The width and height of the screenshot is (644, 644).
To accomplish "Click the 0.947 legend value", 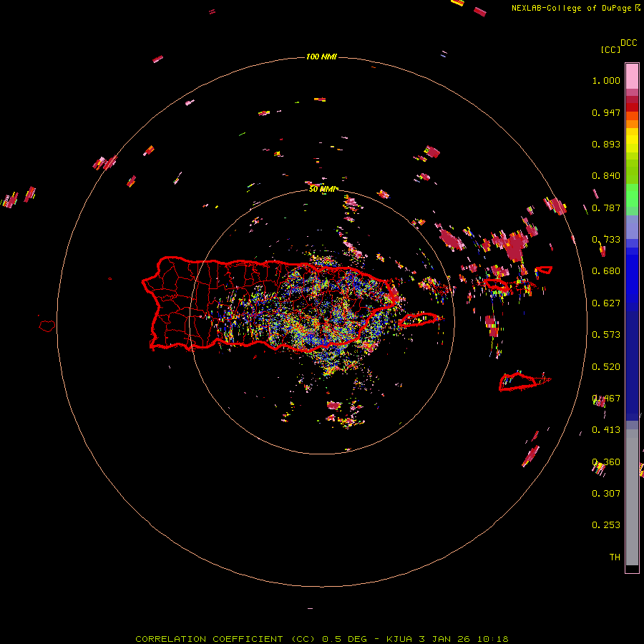I will pos(606,112).
